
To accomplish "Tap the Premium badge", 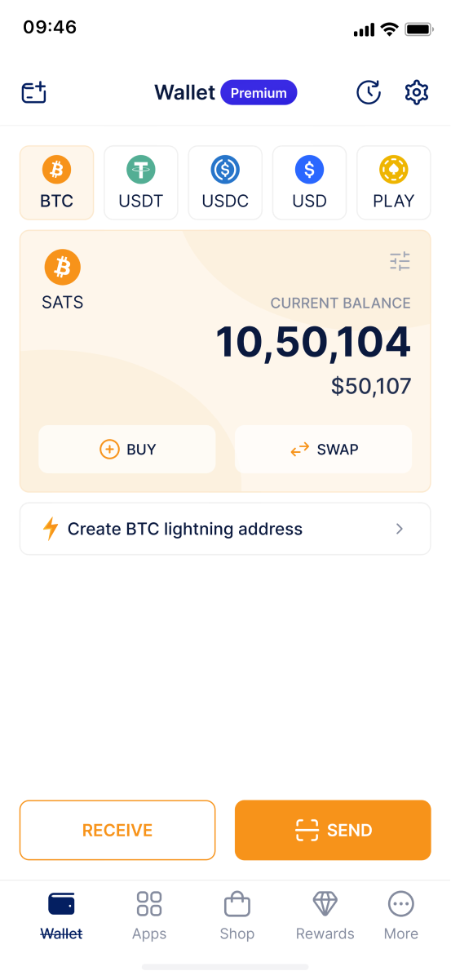I will pyautogui.click(x=259, y=93).
